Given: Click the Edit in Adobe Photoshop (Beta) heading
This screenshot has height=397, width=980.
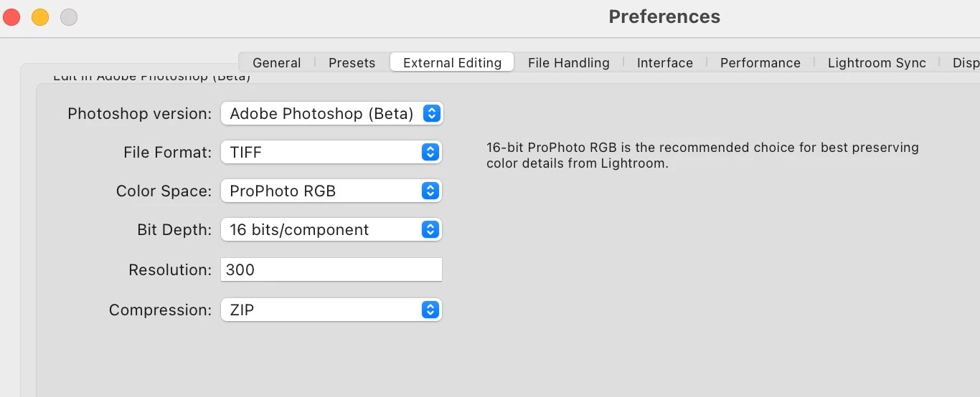Looking at the screenshot, I should 152,77.
